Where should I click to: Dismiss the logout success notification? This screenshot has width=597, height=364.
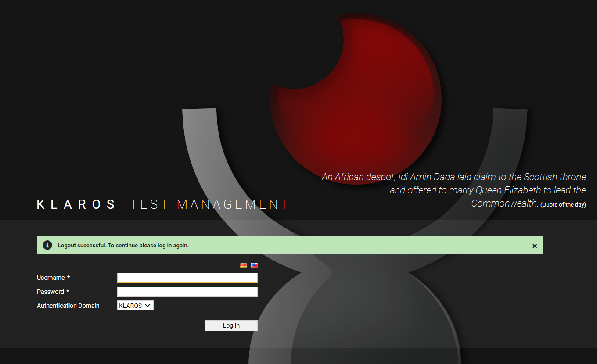pos(535,246)
